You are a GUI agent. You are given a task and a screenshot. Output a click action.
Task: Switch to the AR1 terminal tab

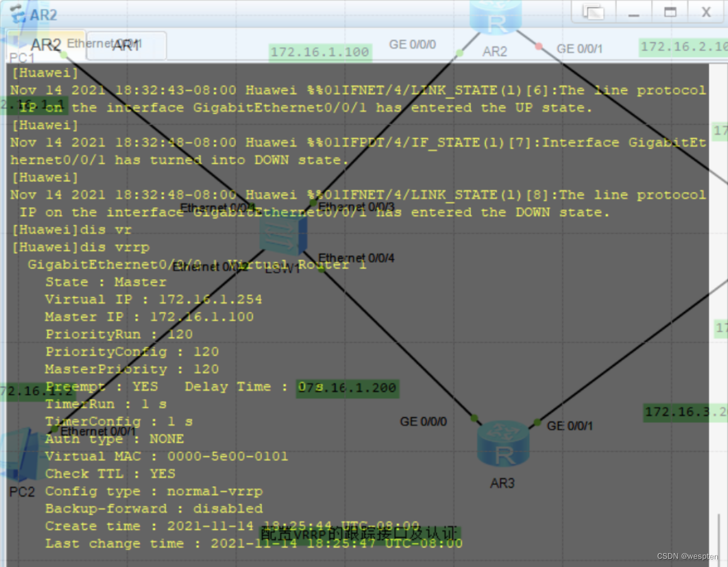point(126,45)
